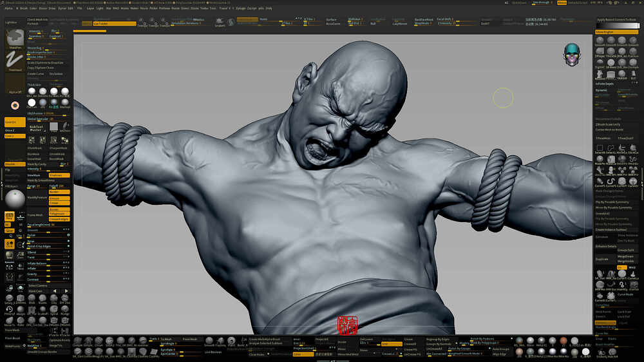Select the Nudge brush icon
This screenshot has height=362, width=644.
coord(65,310)
